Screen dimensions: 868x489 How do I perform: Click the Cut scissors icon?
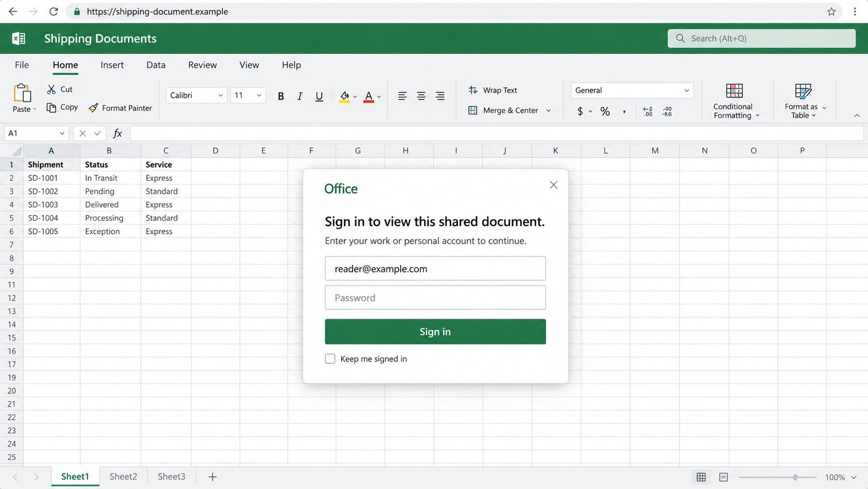tap(51, 89)
